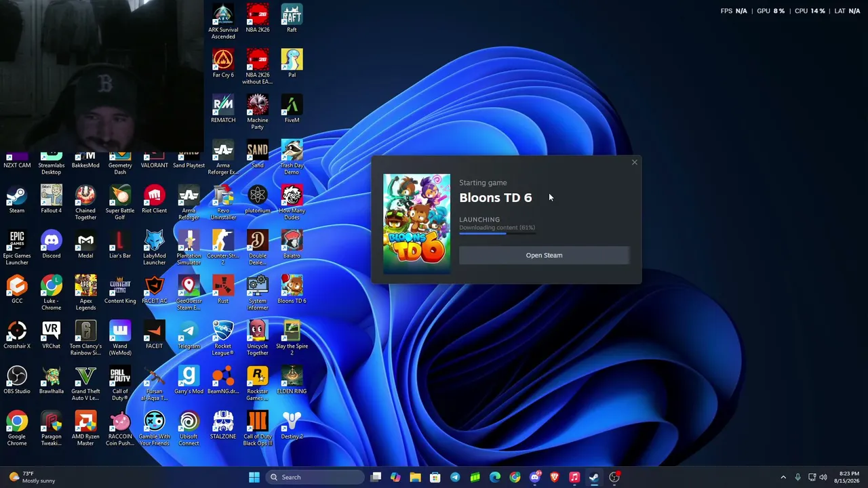Select the ARK Survival Ascended icon
The image size is (868, 488).
(x=223, y=22)
